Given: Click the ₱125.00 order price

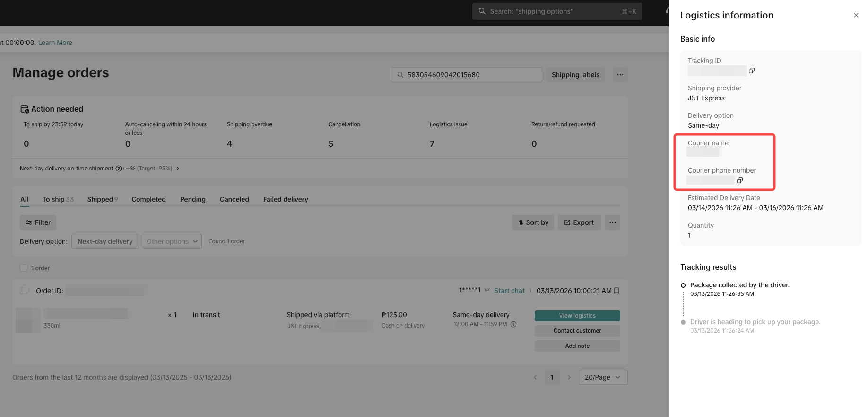Looking at the screenshot, I should pyautogui.click(x=394, y=315).
